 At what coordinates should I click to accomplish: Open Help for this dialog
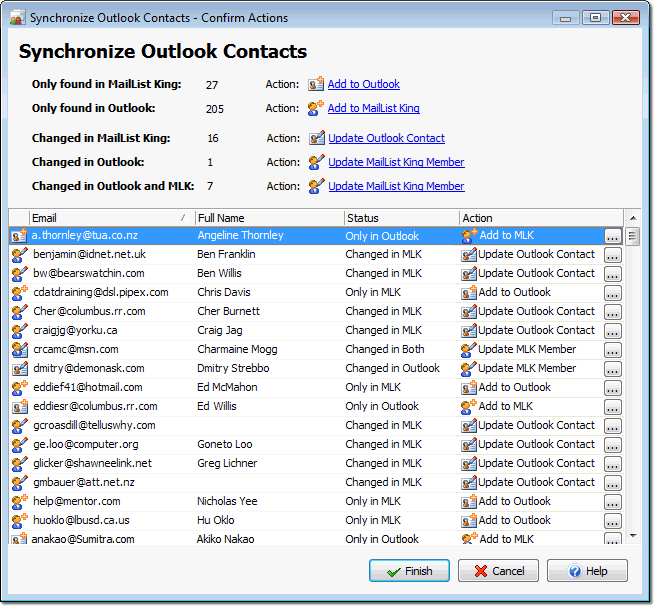(x=587, y=571)
